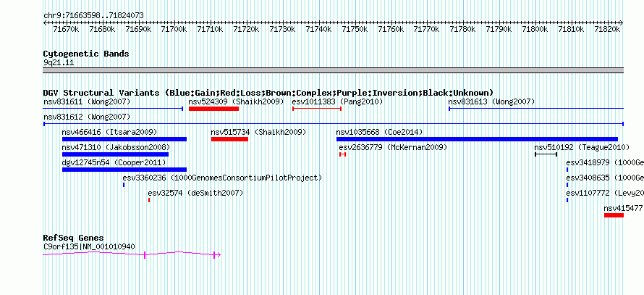Select the dgv12745n54 (Cooper2011) blue bar
This screenshot has width=644, height=295.
pyautogui.click(x=124, y=170)
